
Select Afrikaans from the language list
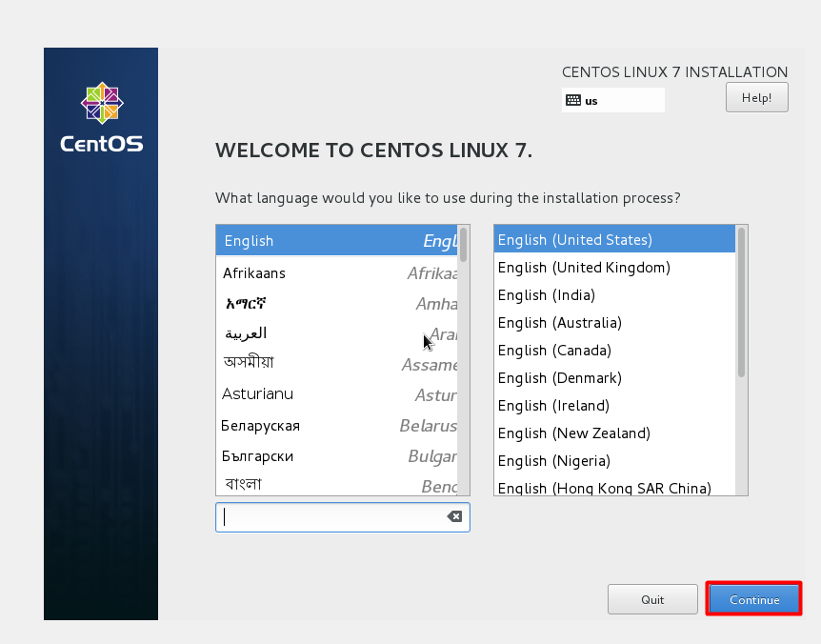[x=254, y=273]
